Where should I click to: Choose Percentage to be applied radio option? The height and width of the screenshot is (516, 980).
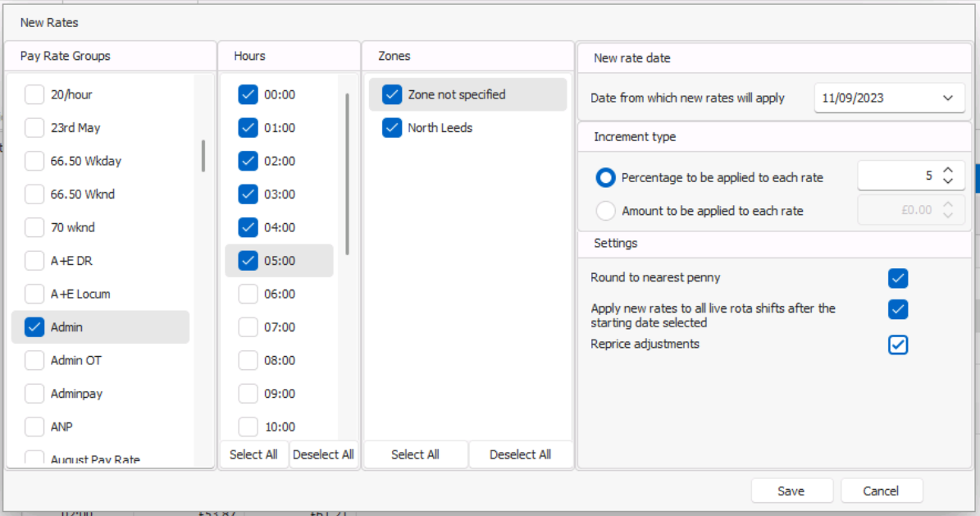coord(606,177)
